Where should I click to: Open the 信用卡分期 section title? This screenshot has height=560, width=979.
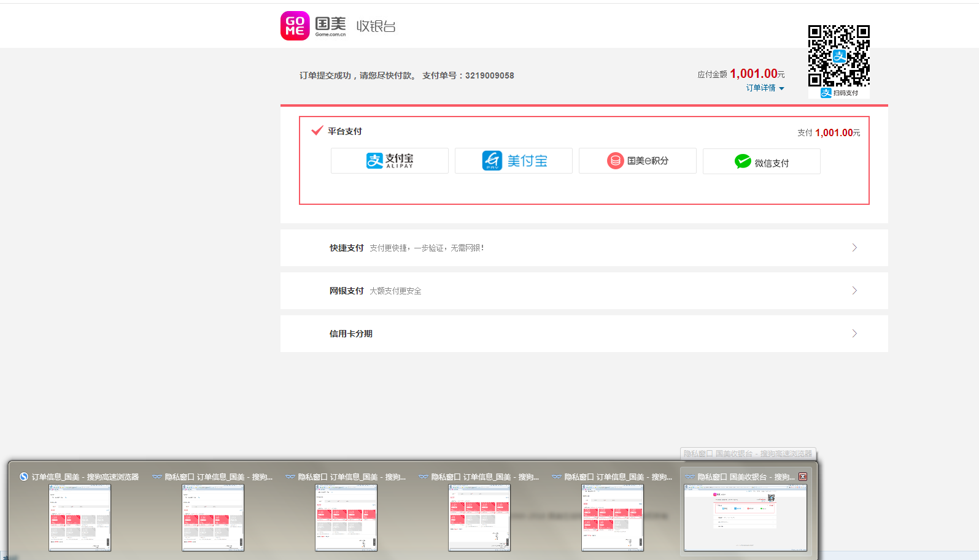tap(351, 334)
